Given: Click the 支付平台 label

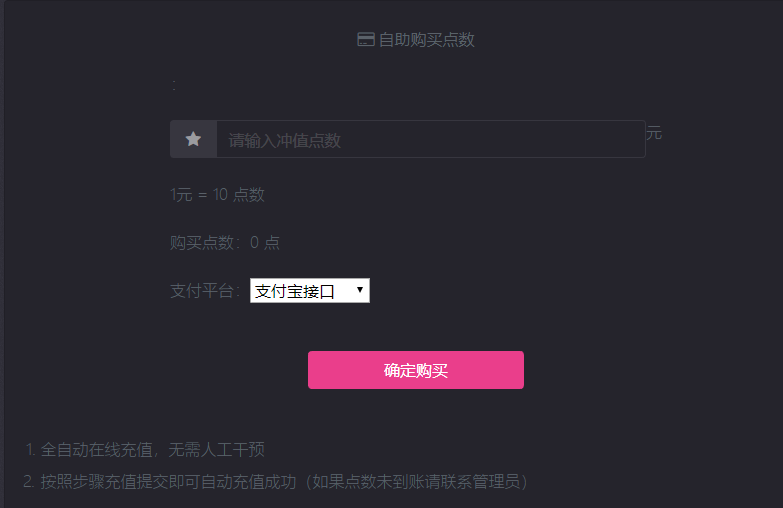Looking at the screenshot, I should pyautogui.click(x=202, y=291).
